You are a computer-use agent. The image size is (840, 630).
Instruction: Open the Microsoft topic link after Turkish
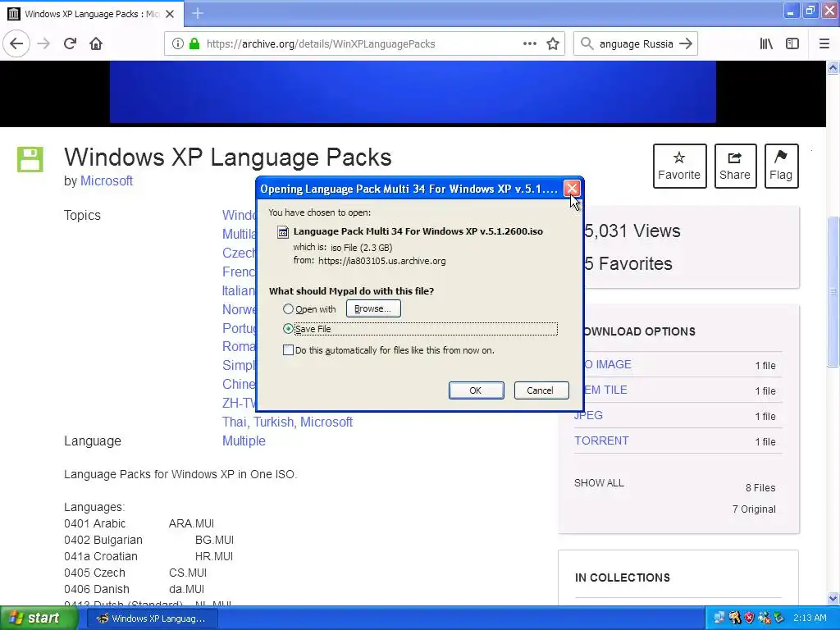326,422
